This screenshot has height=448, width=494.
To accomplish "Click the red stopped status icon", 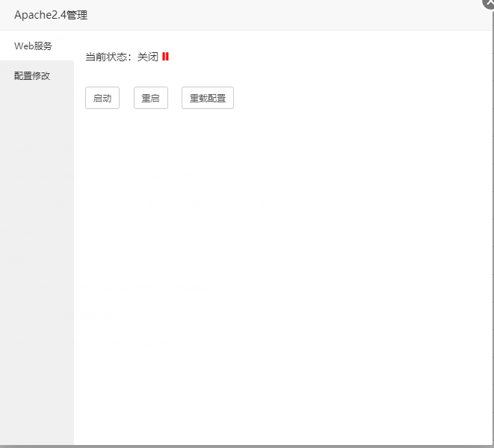I will tap(165, 57).
